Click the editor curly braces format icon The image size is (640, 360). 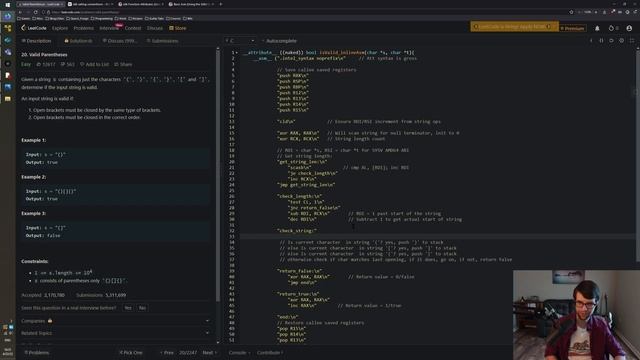pyautogui.click(x=601, y=41)
